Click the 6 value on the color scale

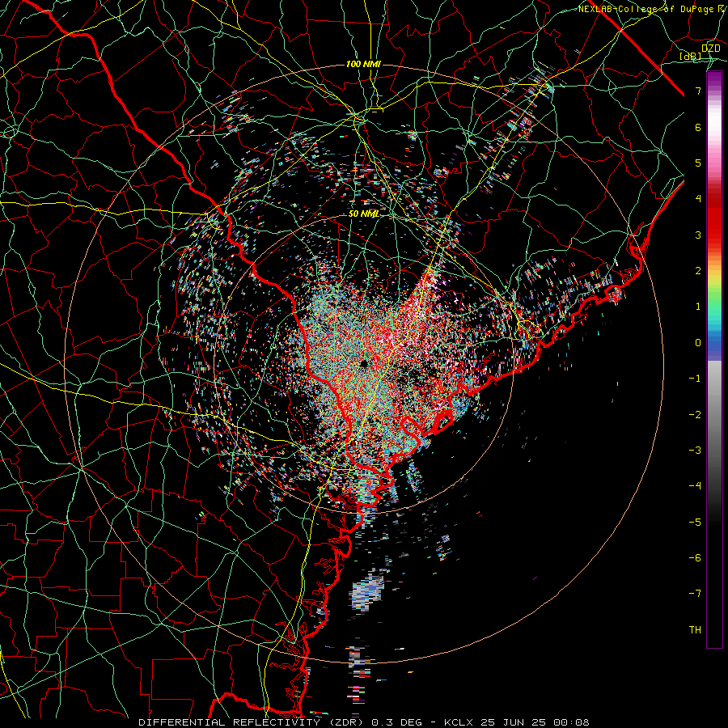pos(698,127)
